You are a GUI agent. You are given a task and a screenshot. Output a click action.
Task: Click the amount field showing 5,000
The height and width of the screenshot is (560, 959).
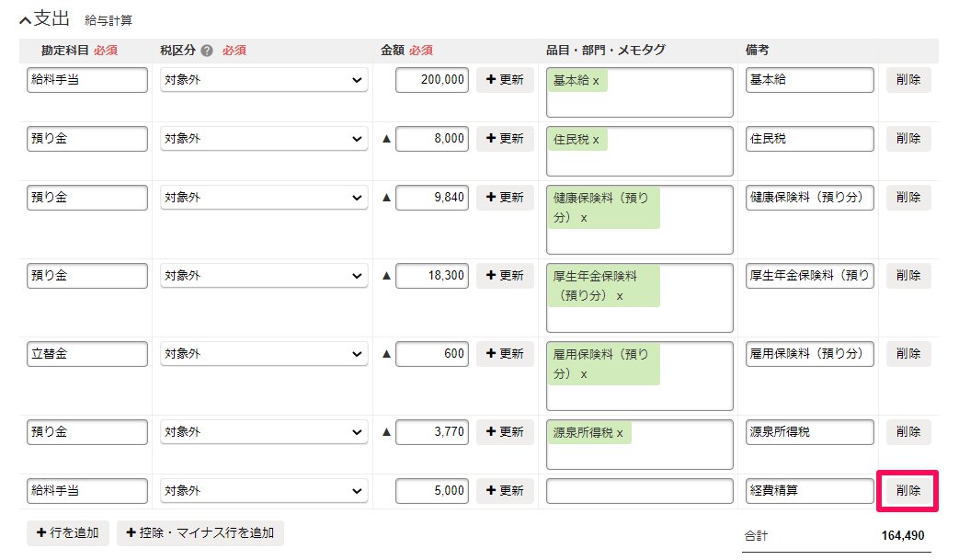[x=432, y=491]
